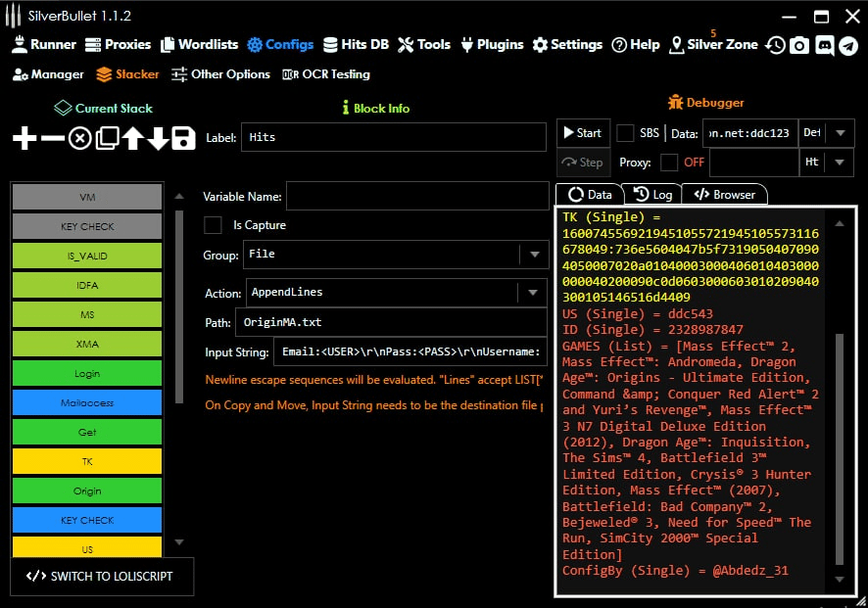This screenshot has height=608, width=868.
Task: Click the Variable Name input field
Action: coord(416,197)
